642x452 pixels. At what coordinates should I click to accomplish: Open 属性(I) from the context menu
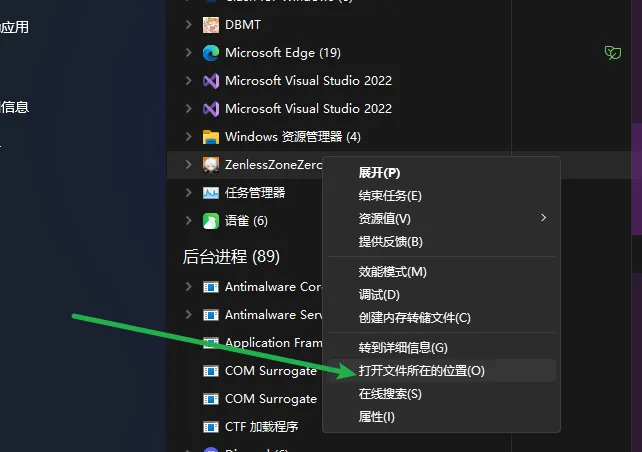click(x=441, y=417)
